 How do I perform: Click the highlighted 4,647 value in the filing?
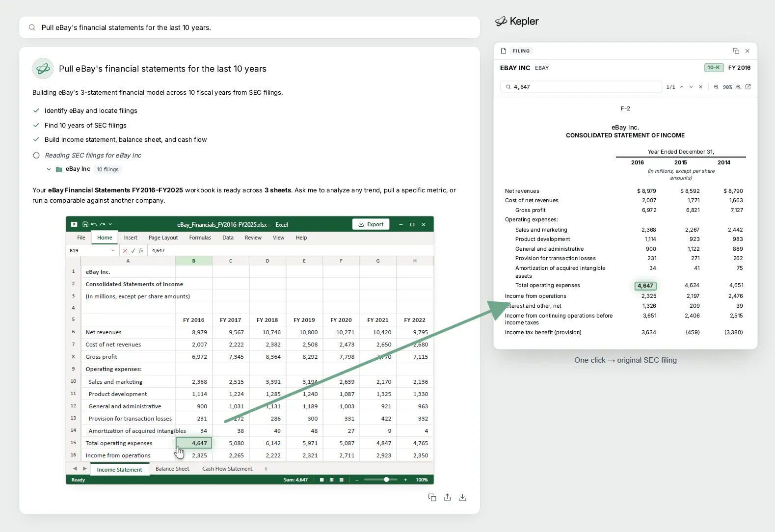[645, 286]
